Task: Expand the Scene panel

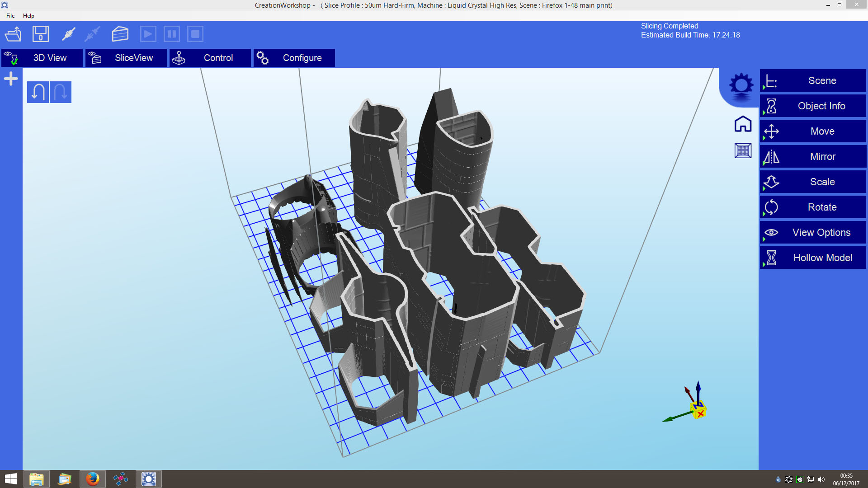Action: point(813,80)
